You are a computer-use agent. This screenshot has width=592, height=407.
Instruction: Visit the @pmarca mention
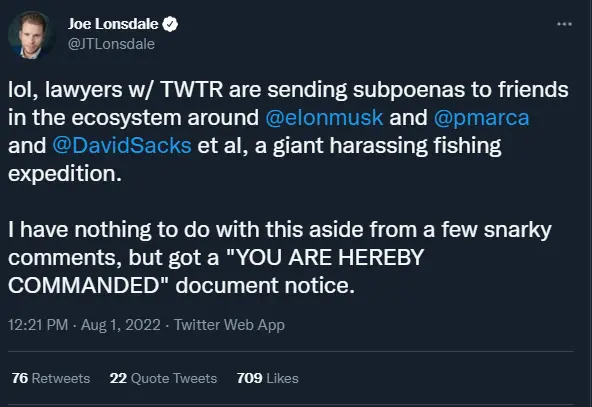click(481, 117)
